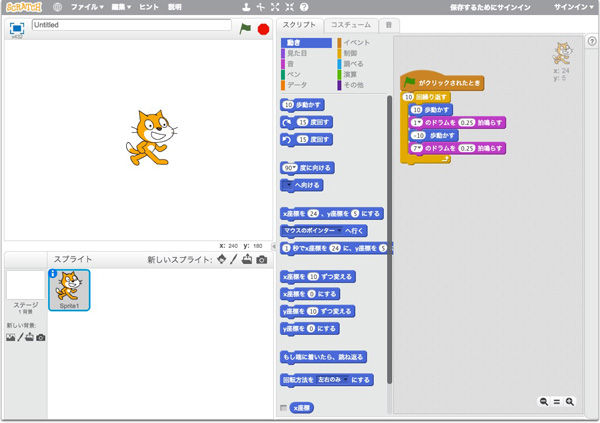Choose a new sprite from the library
This screenshot has height=423, width=600.
pos(222,259)
